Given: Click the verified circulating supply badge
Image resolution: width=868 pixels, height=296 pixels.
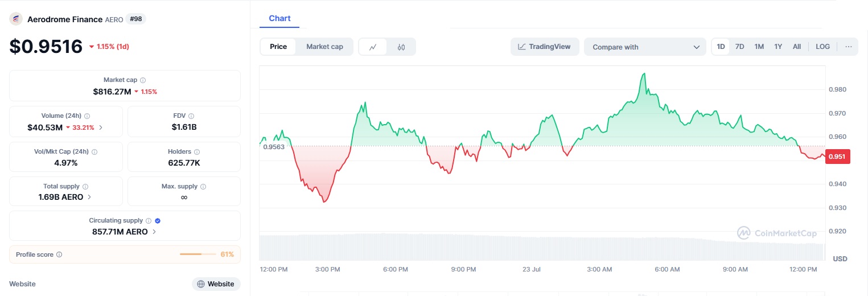Looking at the screenshot, I should coord(158,220).
